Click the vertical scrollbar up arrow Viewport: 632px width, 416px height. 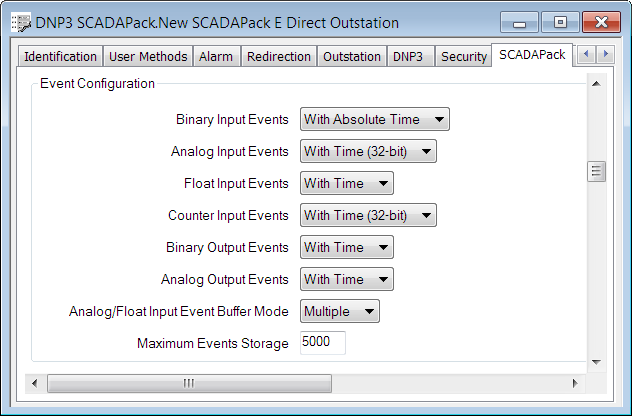pos(596,84)
